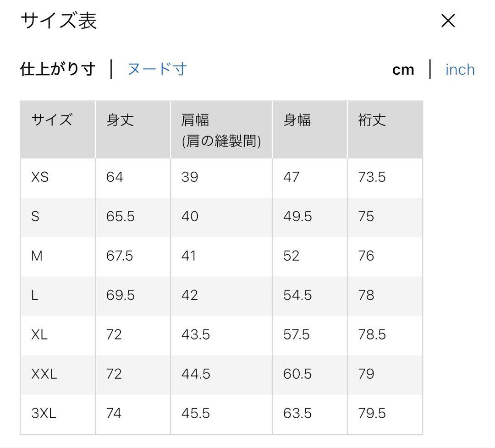Select the S size row label
495x448 pixels.
35,216
